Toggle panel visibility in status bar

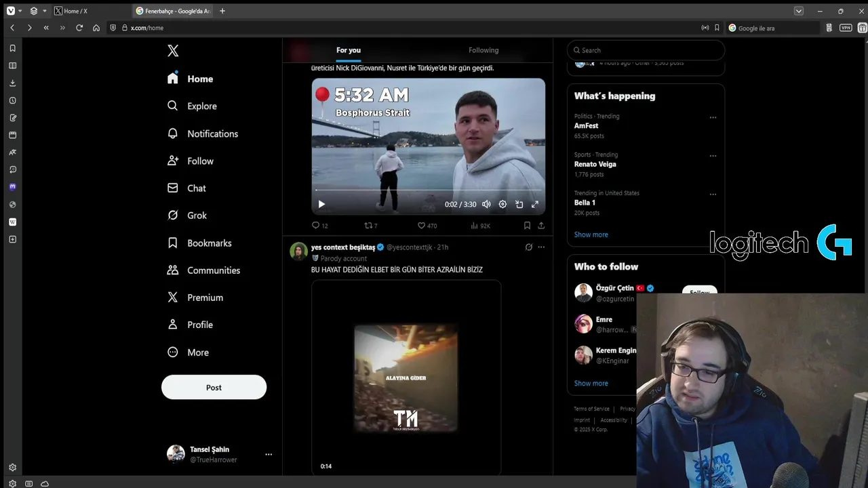(x=28, y=484)
